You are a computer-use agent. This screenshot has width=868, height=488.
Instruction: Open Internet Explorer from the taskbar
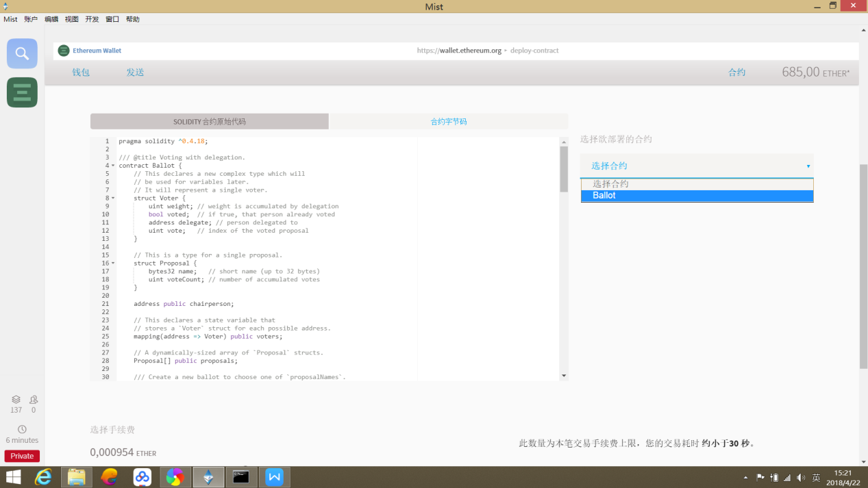(43, 476)
